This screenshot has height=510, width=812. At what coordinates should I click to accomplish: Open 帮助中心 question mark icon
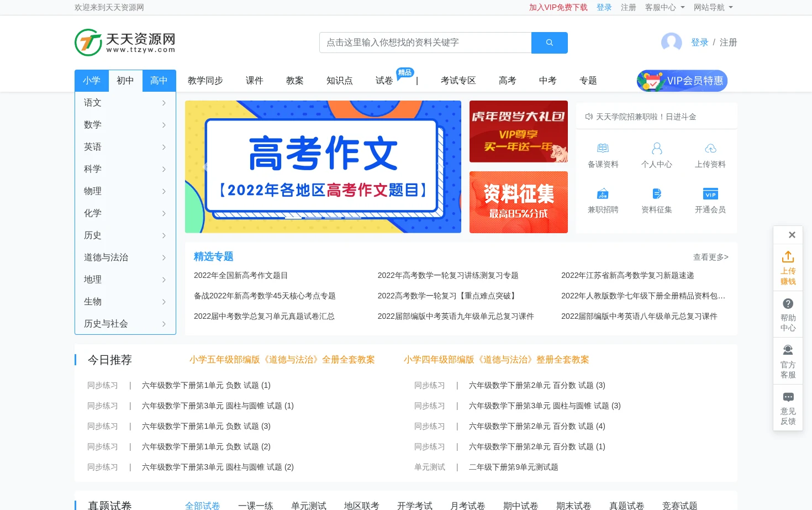[x=788, y=303]
